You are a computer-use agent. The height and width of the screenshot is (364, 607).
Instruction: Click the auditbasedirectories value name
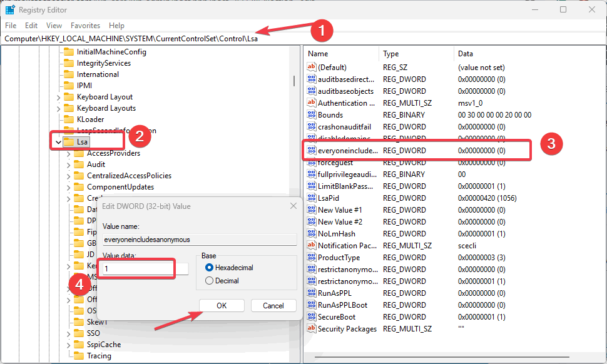(346, 79)
